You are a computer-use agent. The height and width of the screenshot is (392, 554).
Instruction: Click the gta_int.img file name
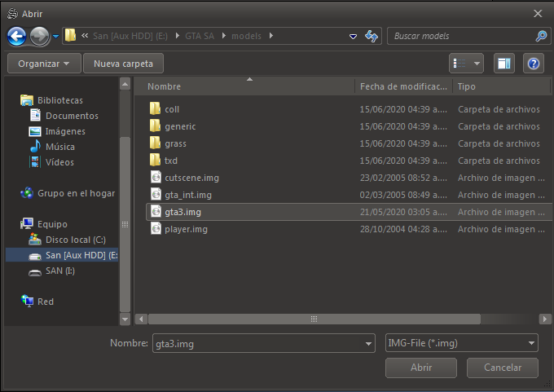click(x=188, y=195)
